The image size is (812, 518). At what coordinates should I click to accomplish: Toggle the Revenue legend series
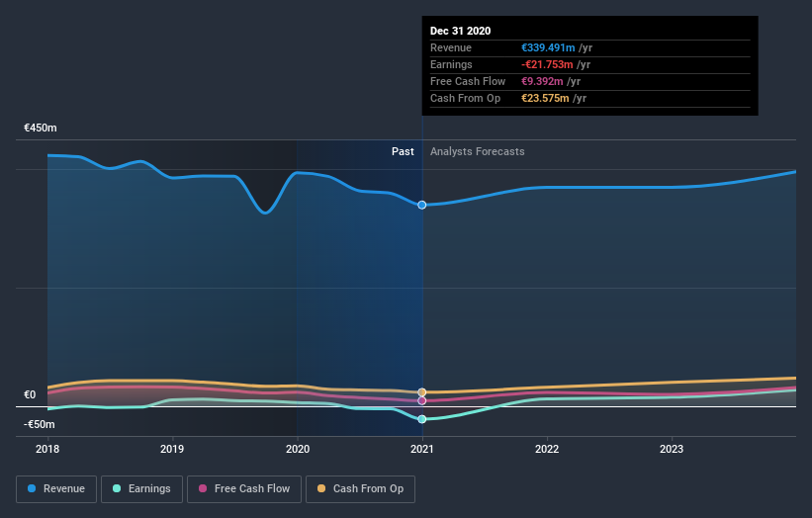[x=56, y=489]
